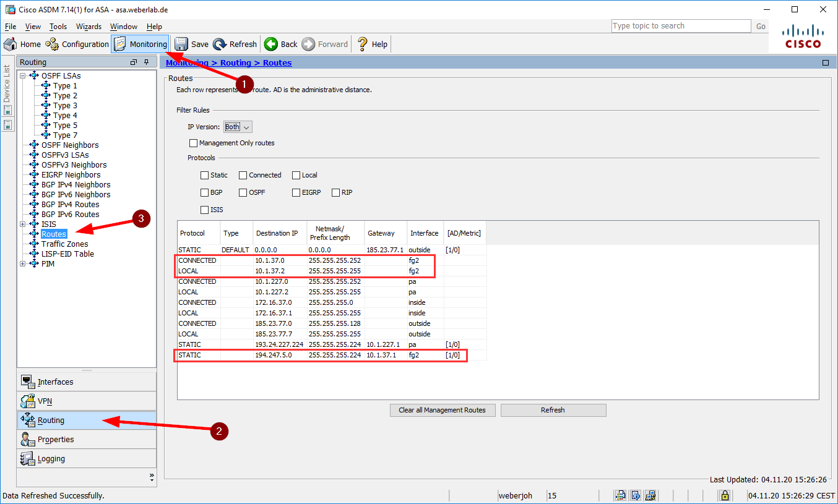Viewport: 838px width, 504px height.
Task: Select the OSPF Neighbors tree node
Action: point(70,145)
